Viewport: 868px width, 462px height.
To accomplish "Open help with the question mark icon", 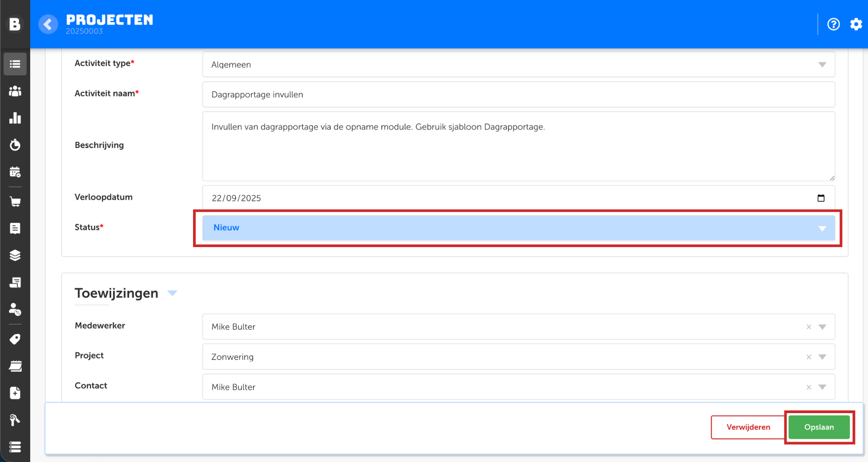I will point(834,24).
